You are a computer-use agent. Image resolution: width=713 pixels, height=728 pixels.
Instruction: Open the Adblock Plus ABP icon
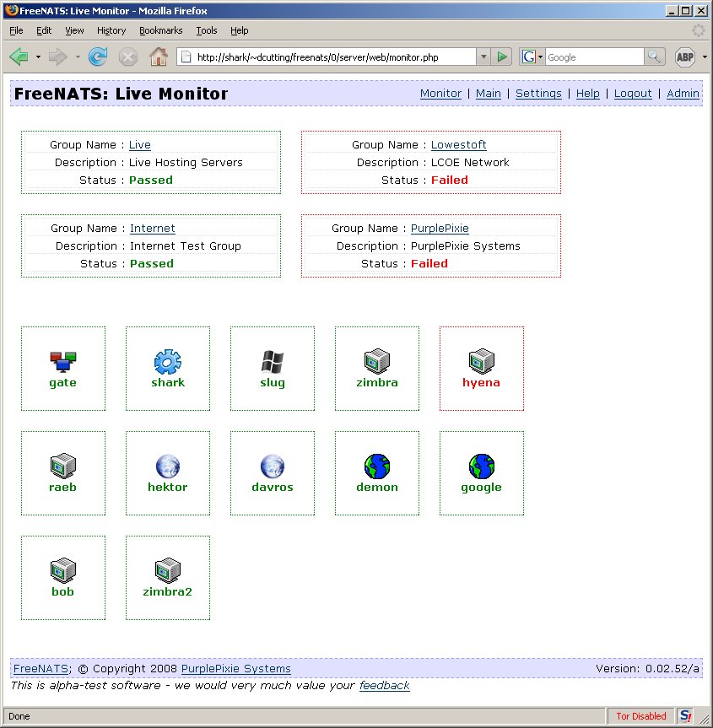[x=685, y=57]
